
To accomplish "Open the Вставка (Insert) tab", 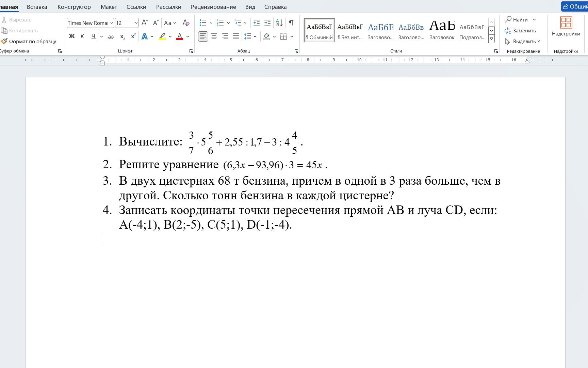I will (x=37, y=7).
